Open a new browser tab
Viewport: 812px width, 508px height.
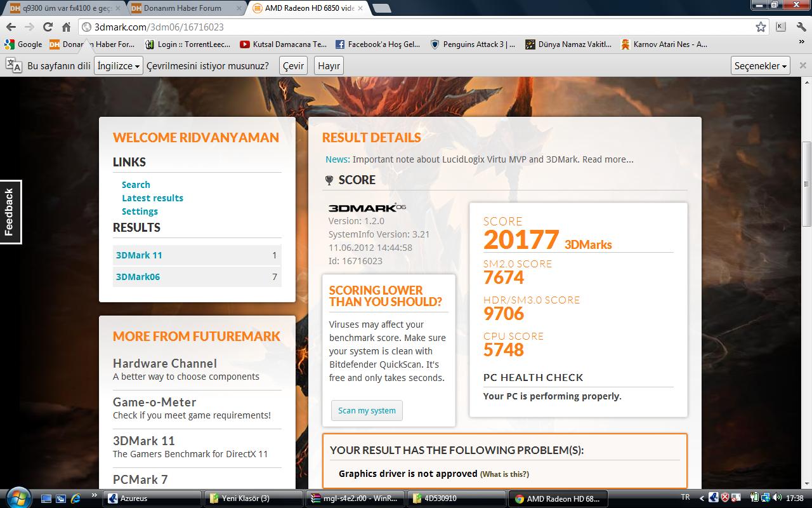click(381, 8)
